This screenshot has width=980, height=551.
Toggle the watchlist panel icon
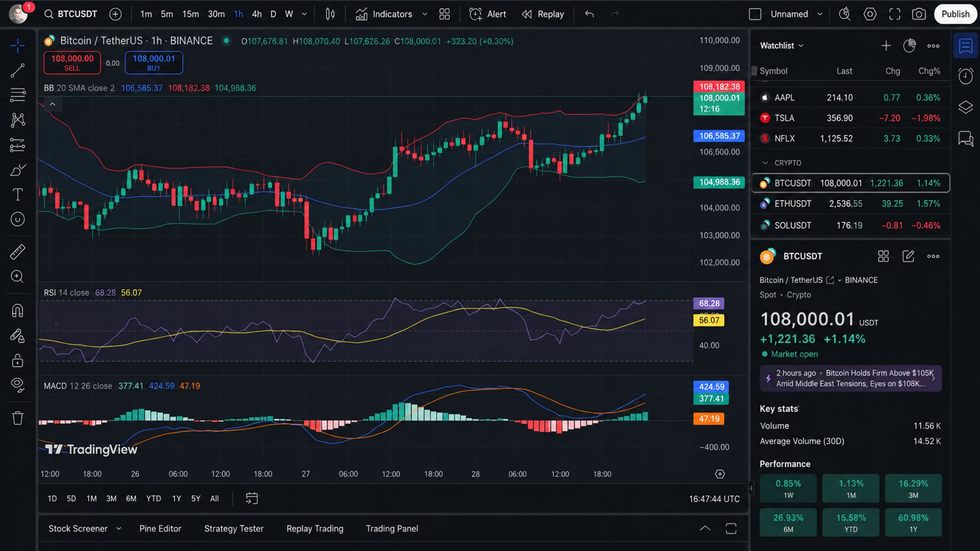(x=965, y=46)
